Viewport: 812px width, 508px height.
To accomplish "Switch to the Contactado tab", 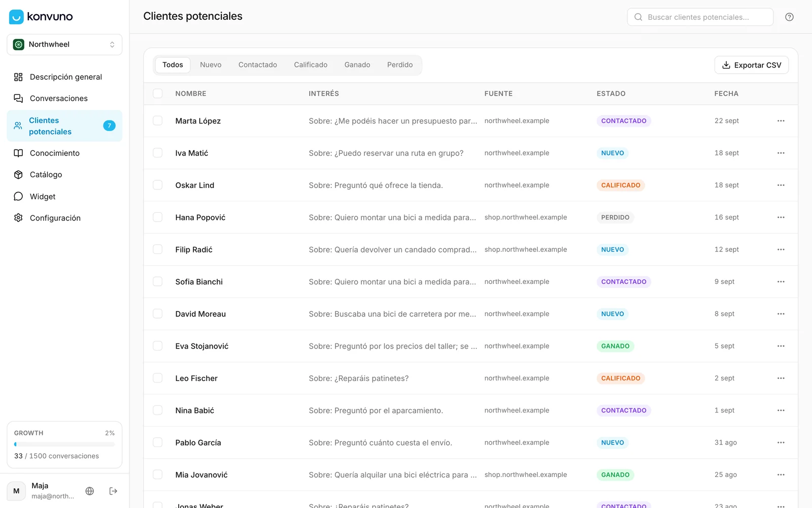I will tap(258, 65).
